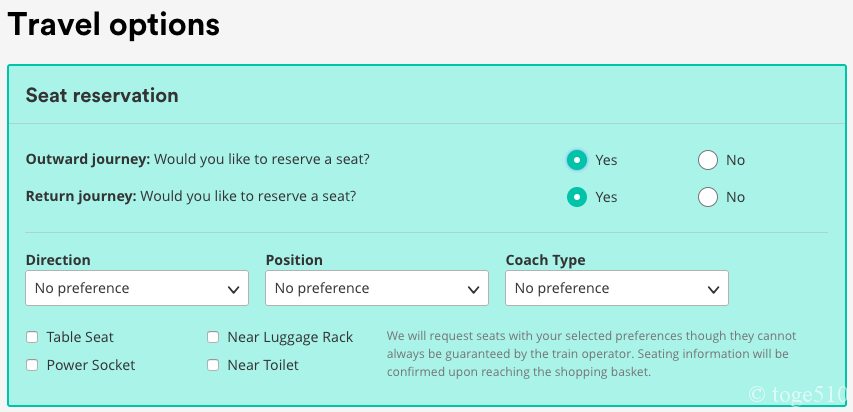Screen dimensions: 853x412
Task: Tick the Near Toilet checkbox
Action: (213, 365)
